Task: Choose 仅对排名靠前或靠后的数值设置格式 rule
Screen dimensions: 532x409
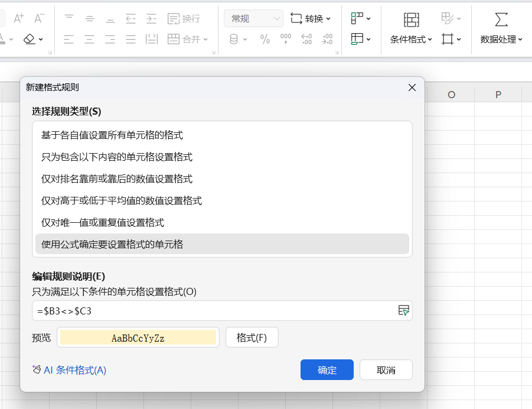Action: click(x=117, y=179)
